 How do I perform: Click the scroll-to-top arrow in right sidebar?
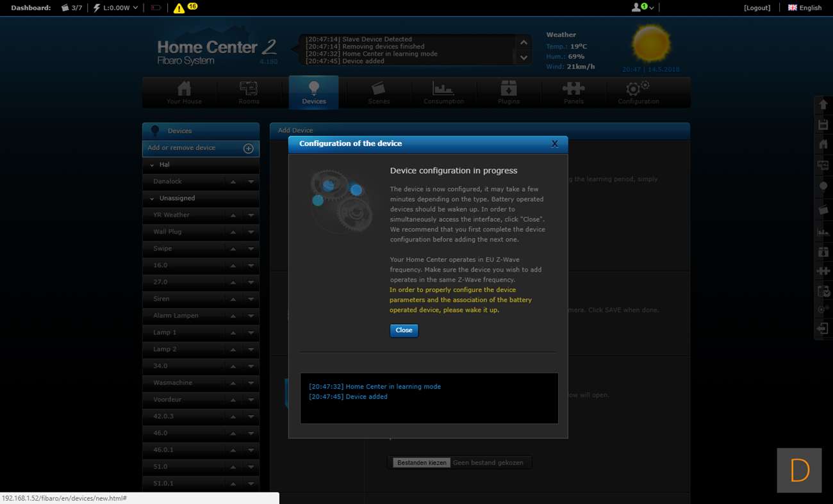[x=823, y=104]
